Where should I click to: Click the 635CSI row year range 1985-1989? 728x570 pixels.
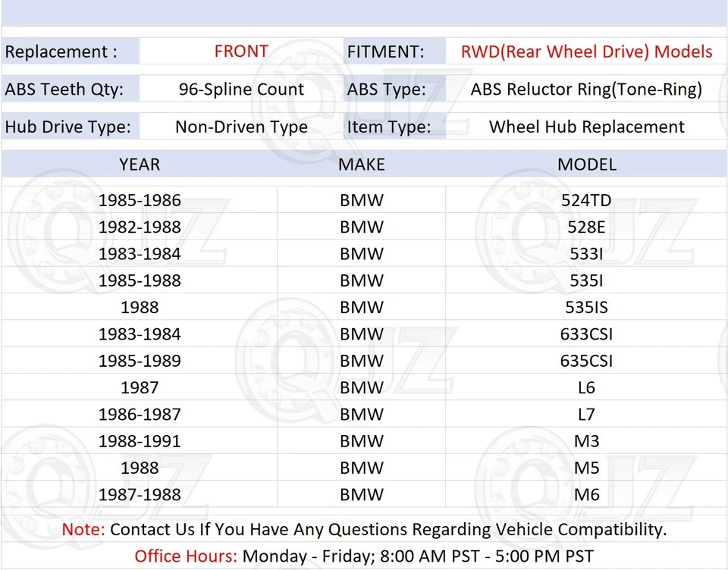(x=140, y=360)
